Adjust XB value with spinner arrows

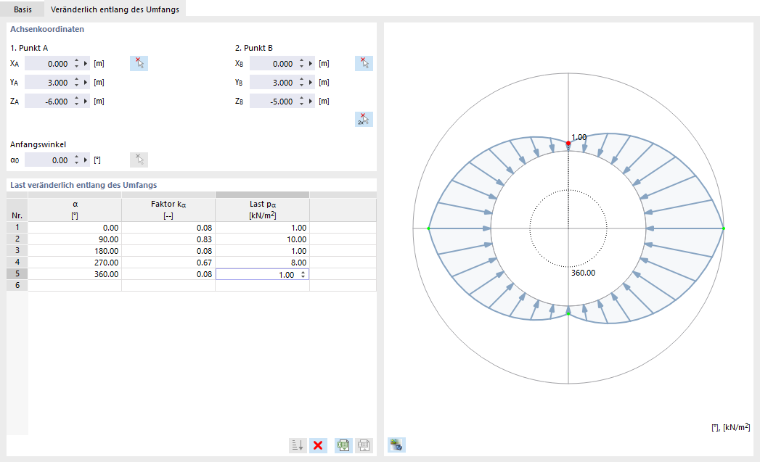click(x=301, y=64)
